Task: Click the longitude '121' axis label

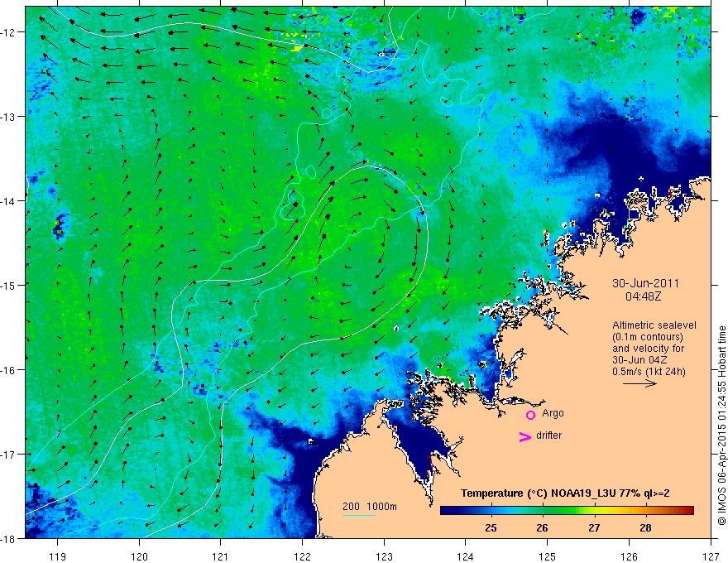Action: point(221,556)
